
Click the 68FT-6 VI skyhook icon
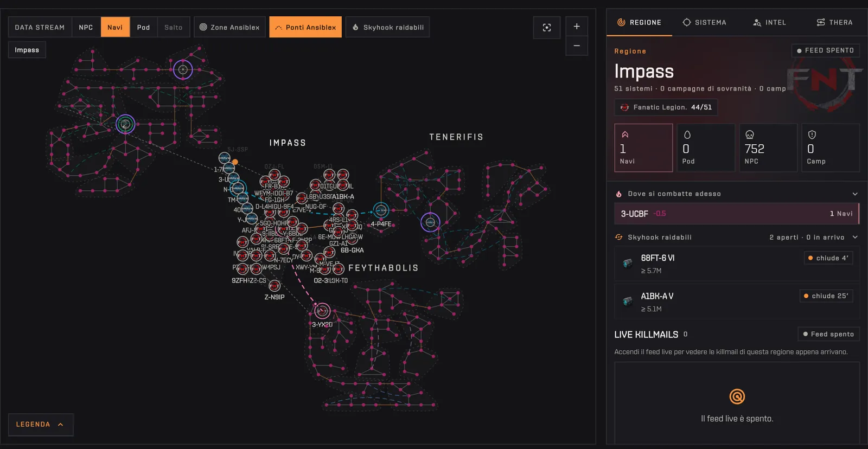point(628,264)
